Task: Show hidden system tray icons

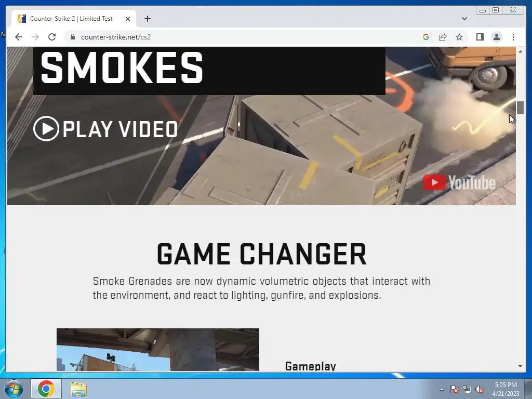Action: (442, 389)
